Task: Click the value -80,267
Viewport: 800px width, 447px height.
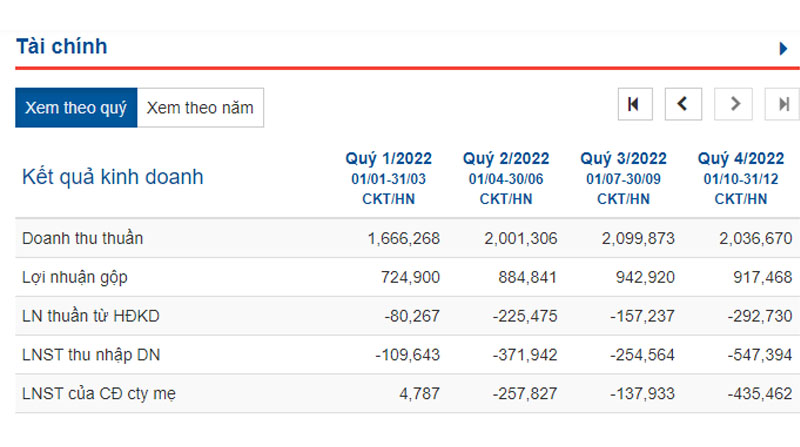Action: tap(412, 316)
